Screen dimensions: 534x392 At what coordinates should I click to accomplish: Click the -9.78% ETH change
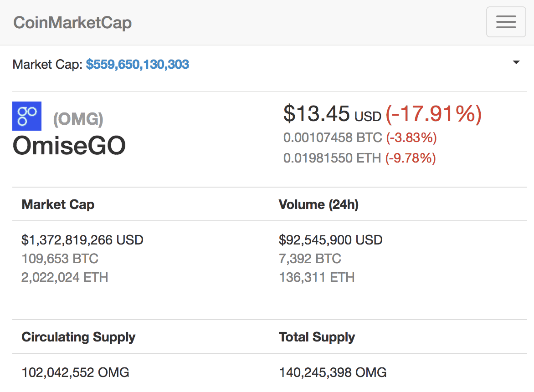[411, 158]
